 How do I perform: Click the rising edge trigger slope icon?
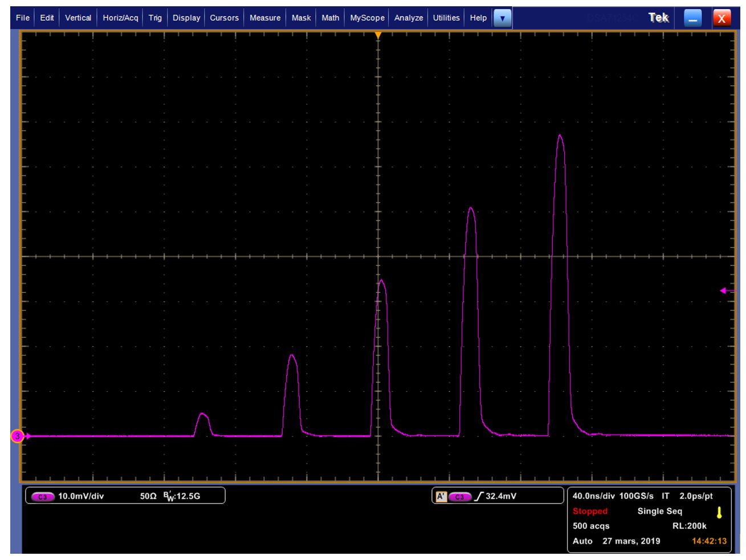pos(478,496)
